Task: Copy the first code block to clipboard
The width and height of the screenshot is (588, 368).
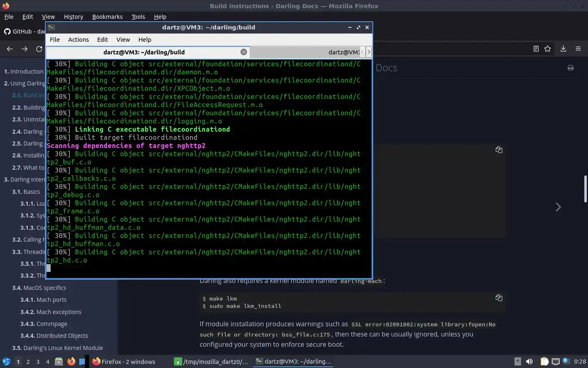Action: point(499,150)
